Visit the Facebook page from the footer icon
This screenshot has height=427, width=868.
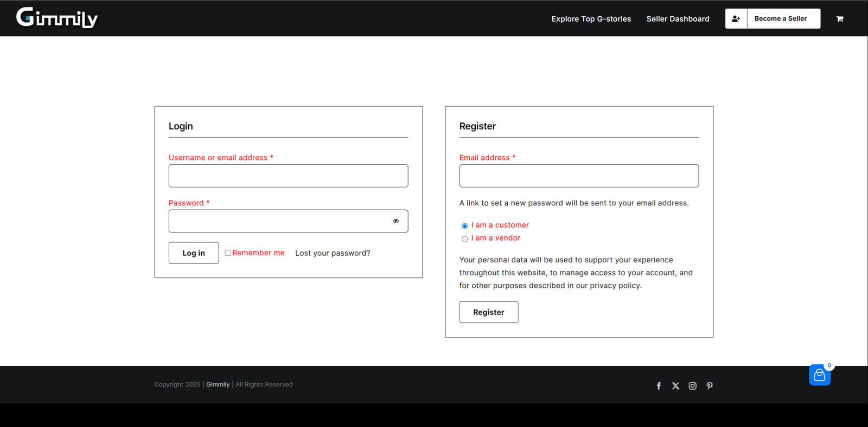coord(659,386)
